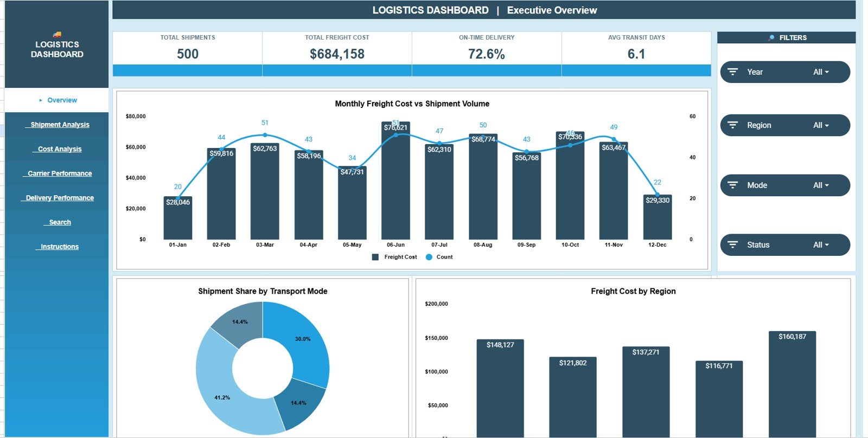This screenshot has width=868, height=438.
Task: Select the 09-Sep bar labeled $56,768
Action: (527, 196)
